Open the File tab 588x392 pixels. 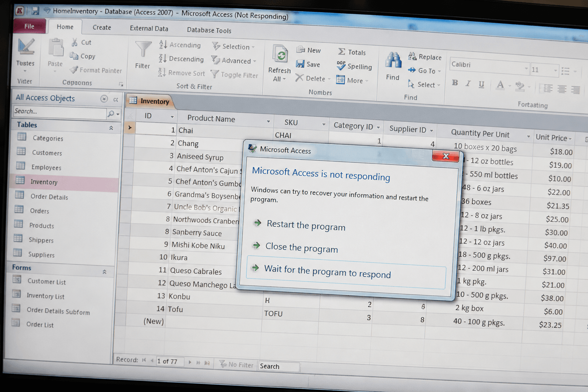click(29, 26)
